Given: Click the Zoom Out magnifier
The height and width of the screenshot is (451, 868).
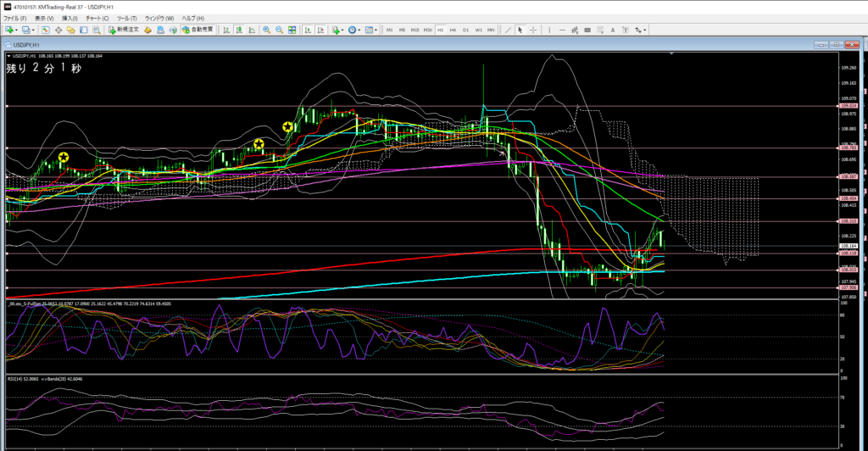Looking at the screenshot, I should click(x=279, y=30).
